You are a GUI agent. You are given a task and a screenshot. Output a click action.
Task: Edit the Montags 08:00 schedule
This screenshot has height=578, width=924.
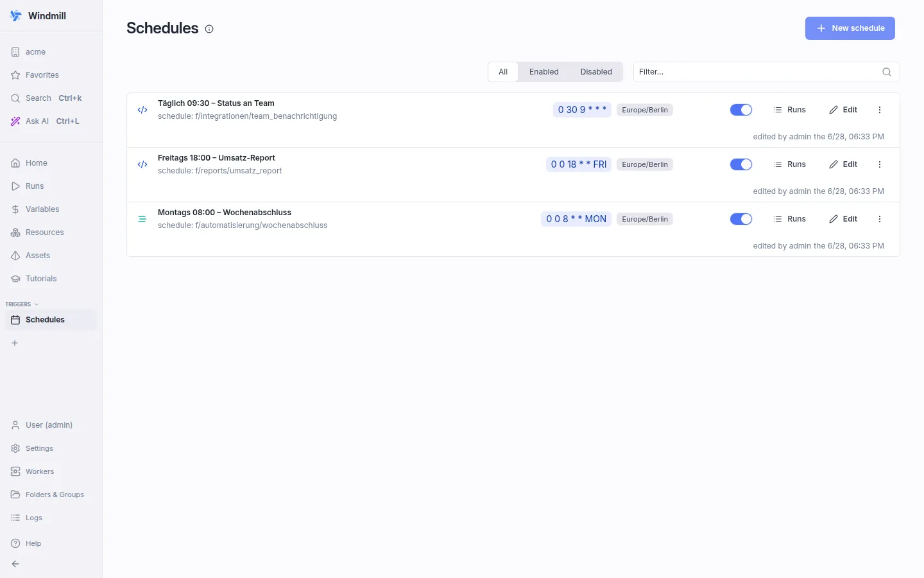pos(843,219)
